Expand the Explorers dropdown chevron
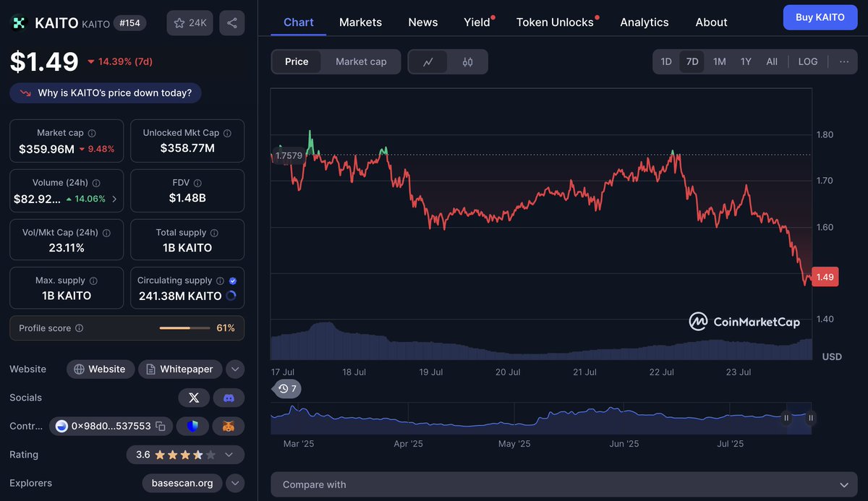The width and height of the screenshot is (868, 501). coord(235,483)
